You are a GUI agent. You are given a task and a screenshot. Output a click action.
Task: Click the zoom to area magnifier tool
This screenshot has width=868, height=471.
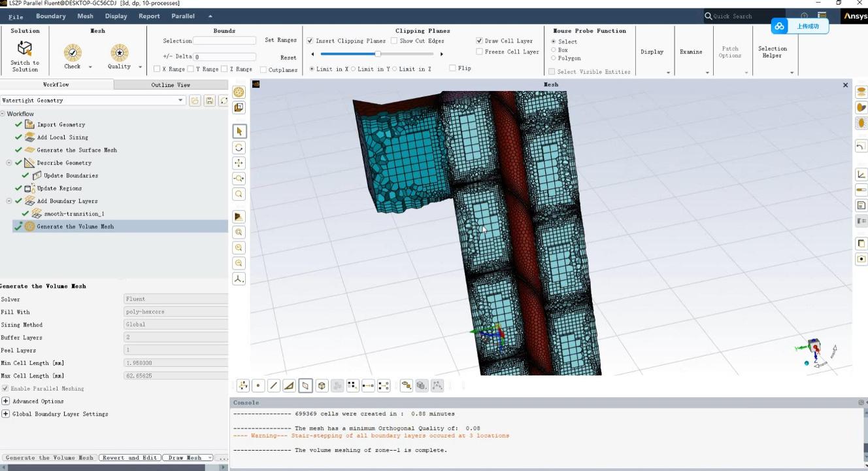tap(239, 194)
